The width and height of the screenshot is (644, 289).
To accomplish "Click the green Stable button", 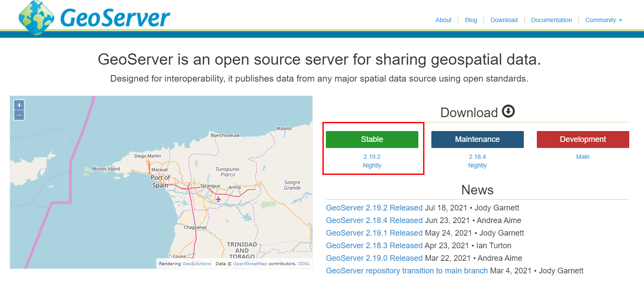I will tap(372, 139).
